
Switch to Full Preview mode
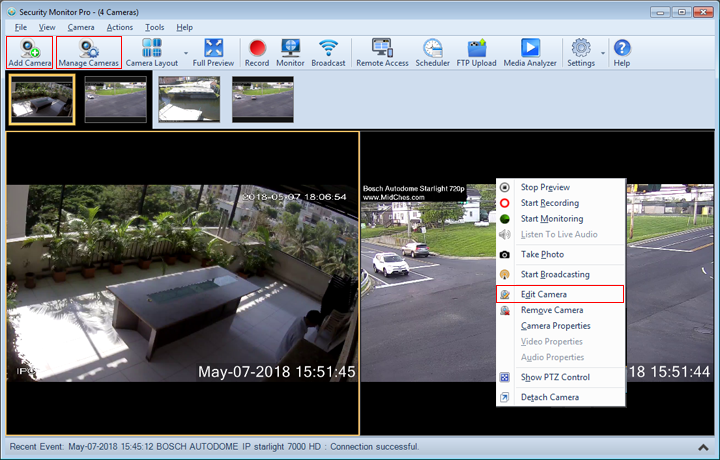click(213, 52)
